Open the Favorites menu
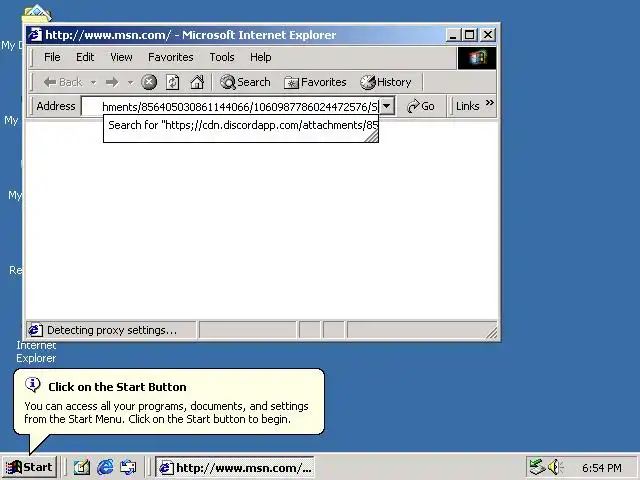The width and height of the screenshot is (640, 480). (171, 57)
